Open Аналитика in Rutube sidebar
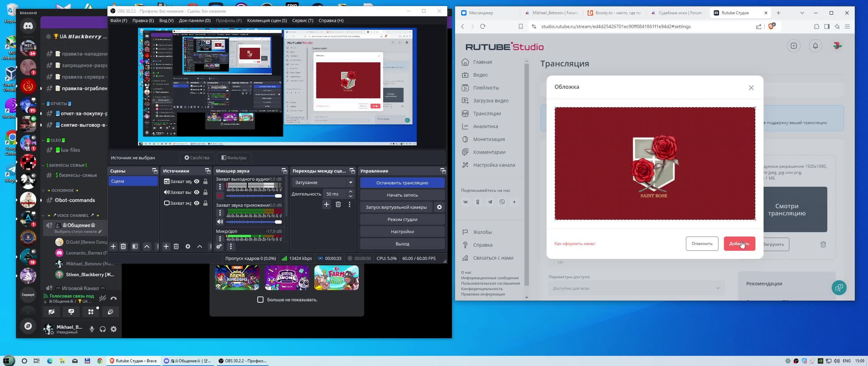The width and height of the screenshot is (868, 366). [x=486, y=126]
